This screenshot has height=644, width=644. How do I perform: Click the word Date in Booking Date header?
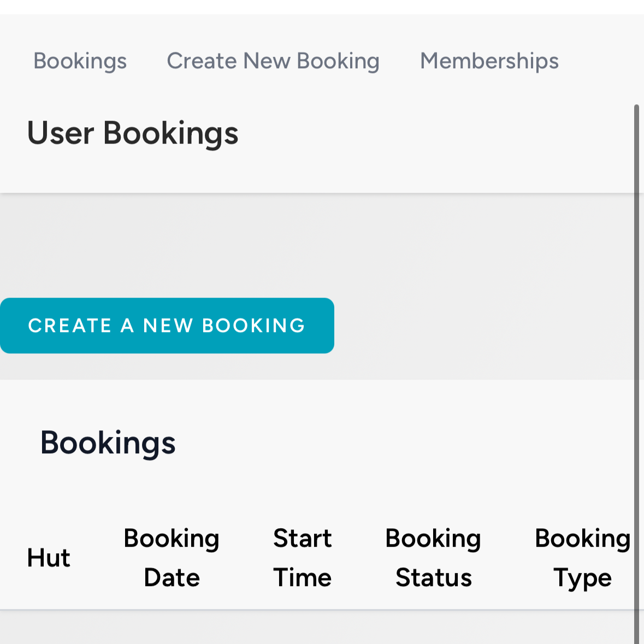click(x=172, y=577)
